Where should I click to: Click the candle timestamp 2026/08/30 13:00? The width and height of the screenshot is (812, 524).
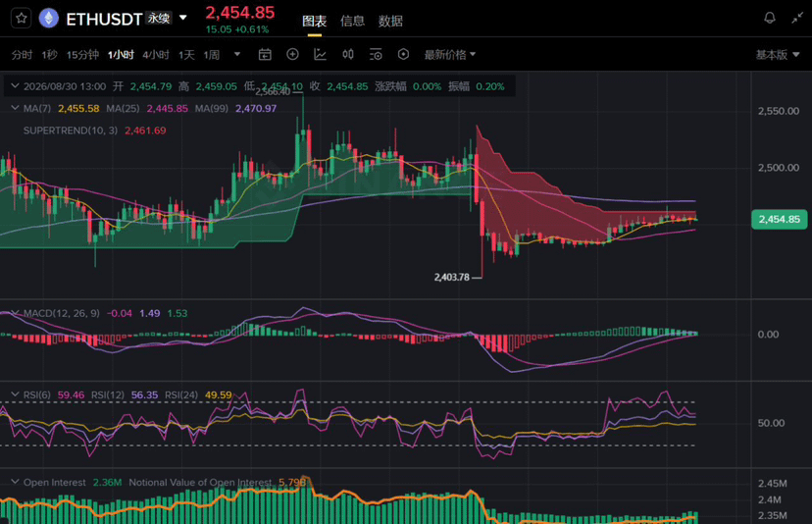tap(65, 86)
